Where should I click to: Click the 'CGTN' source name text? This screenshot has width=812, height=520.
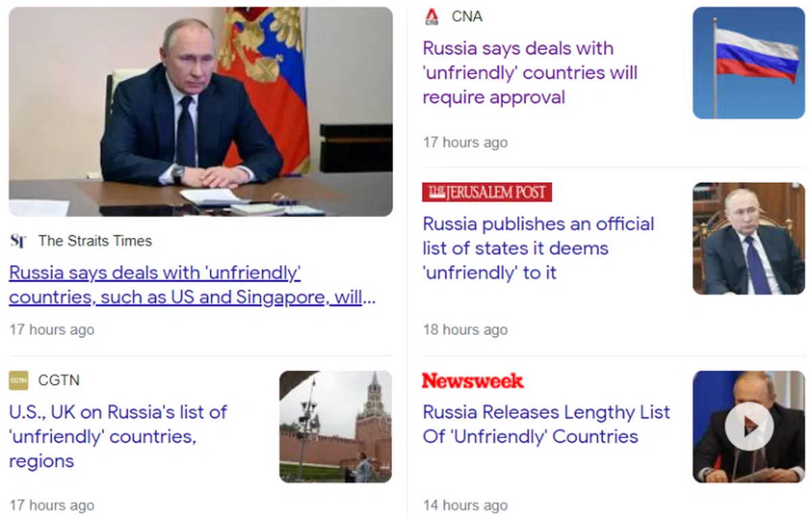(59, 381)
